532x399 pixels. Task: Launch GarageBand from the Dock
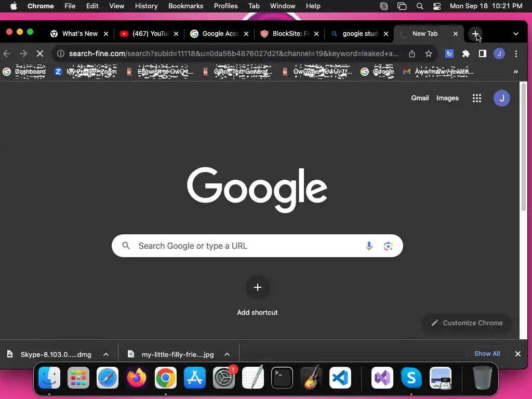click(311, 378)
